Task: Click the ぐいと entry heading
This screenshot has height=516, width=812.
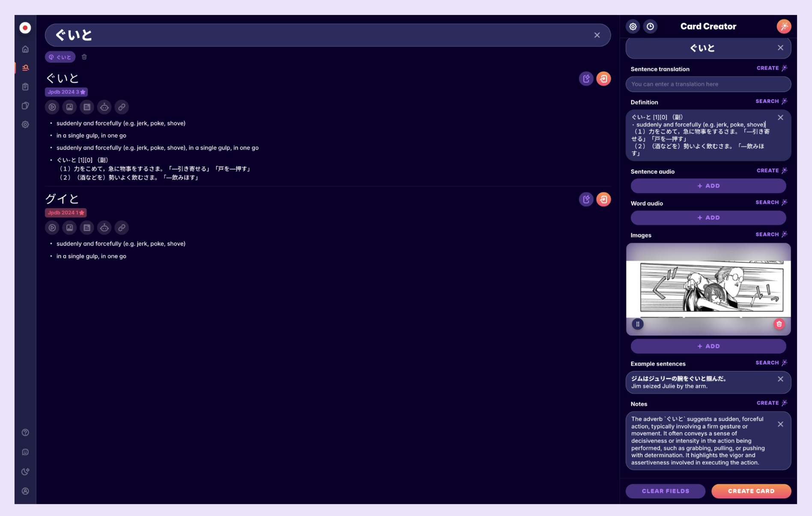Action: coord(63,78)
